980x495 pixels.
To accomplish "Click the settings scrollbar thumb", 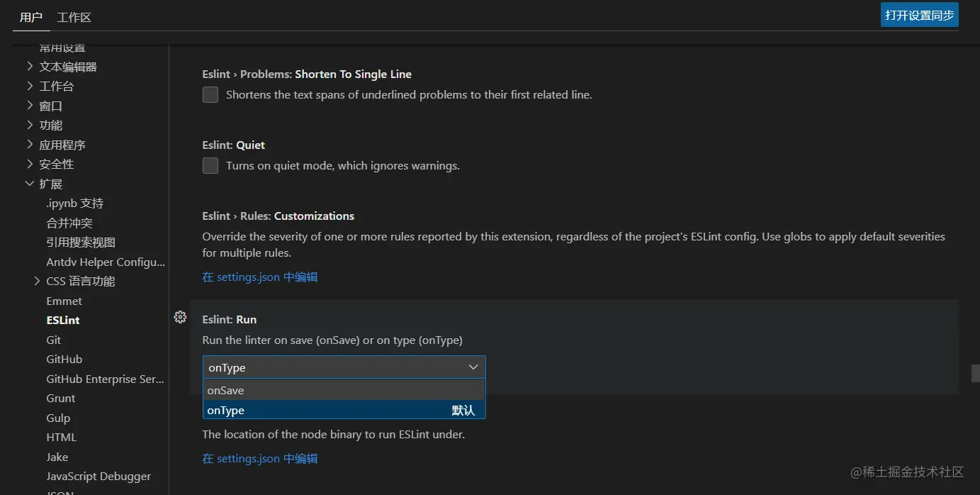I will pyautogui.click(x=975, y=373).
